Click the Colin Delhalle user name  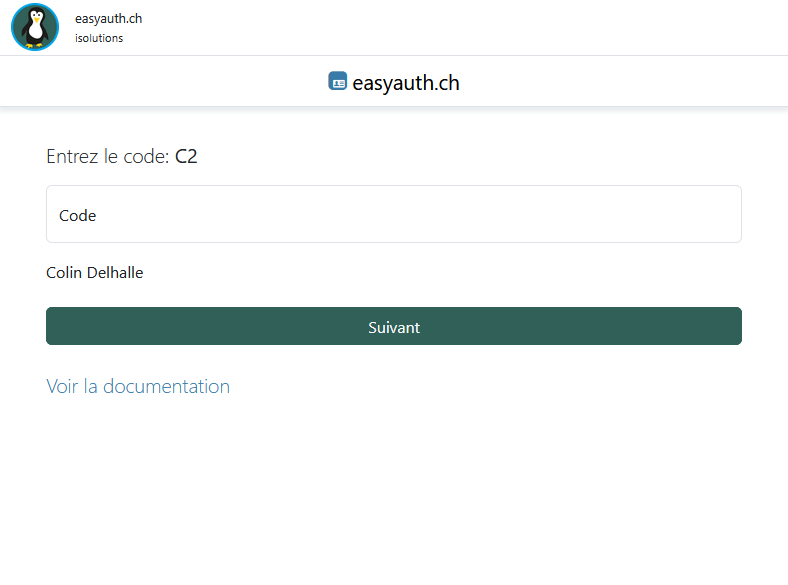pyautogui.click(x=95, y=272)
